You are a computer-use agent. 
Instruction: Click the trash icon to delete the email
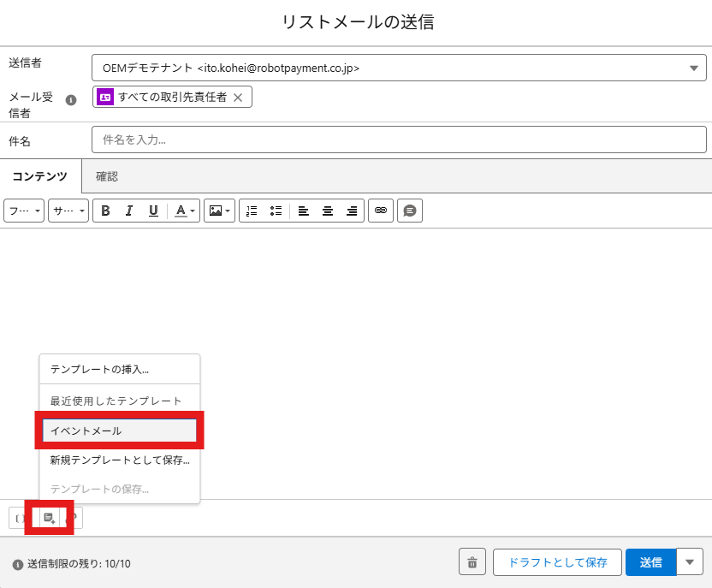click(x=472, y=562)
